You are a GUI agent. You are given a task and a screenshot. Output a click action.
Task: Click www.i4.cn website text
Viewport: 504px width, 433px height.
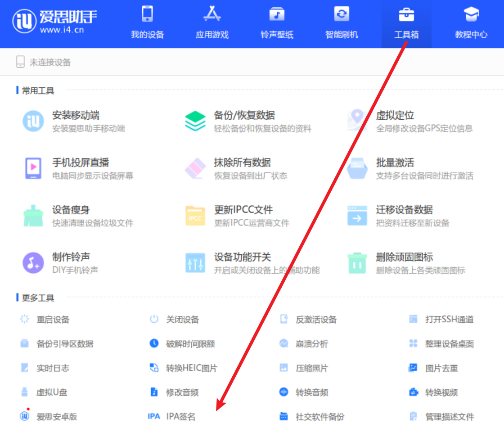62,30
